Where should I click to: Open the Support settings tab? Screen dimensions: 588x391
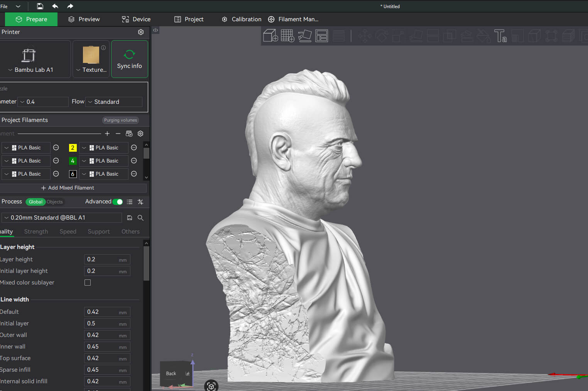pyautogui.click(x=99, y=232)
